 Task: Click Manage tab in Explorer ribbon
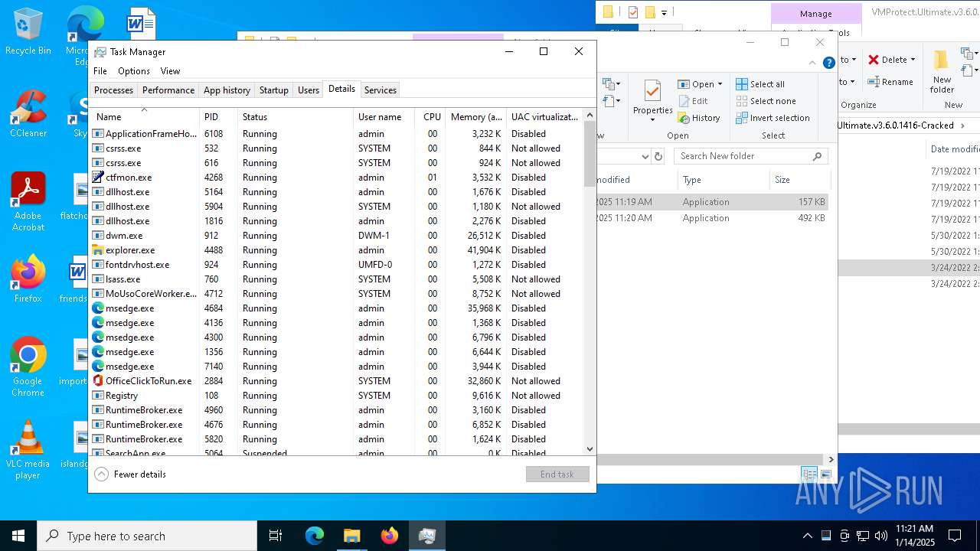[815, 14]
